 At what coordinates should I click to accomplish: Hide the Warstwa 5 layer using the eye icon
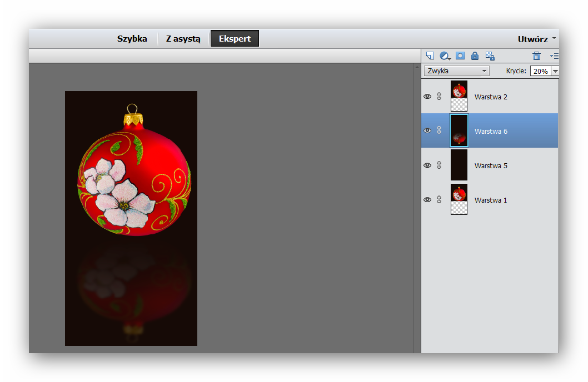[x=427, y=165]
